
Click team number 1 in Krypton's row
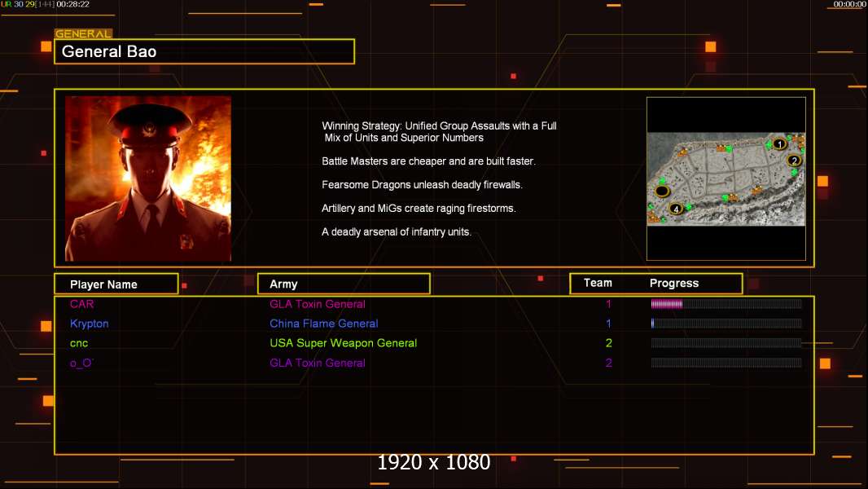tap(608, 324)
